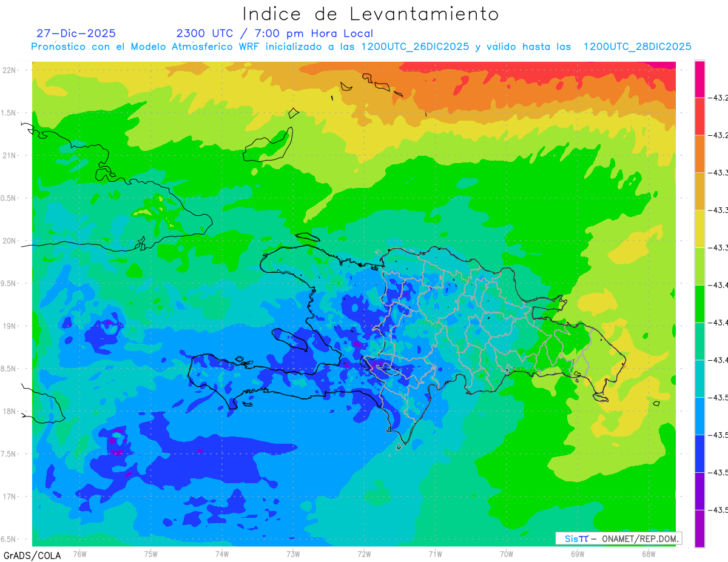
Task: Pick the gold swatch in the color bar
Action: click(x=699, y=192)
